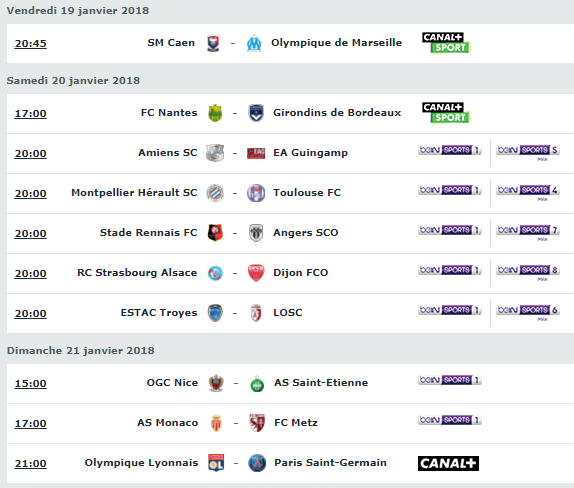This screenshot has width=574, height=488.
Task: Open the 21:00 Lyon match time link
Action: 30,463
